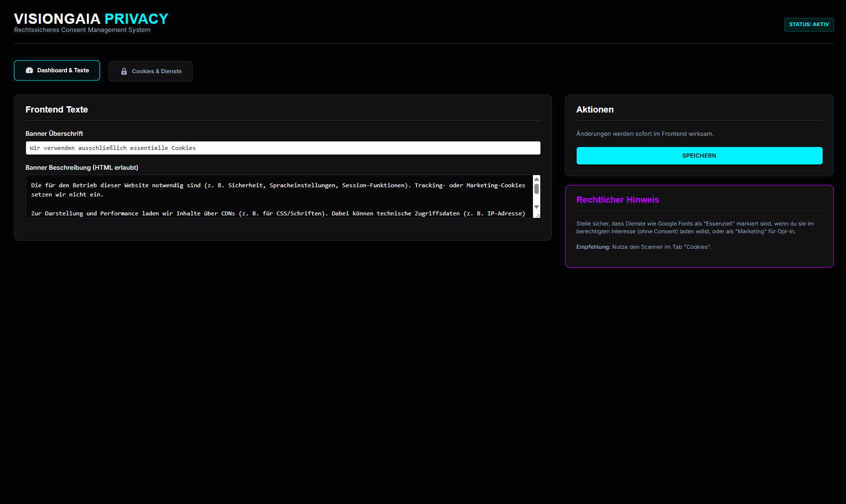Click the textarea scrollbar down arrow

pos(536,207)
